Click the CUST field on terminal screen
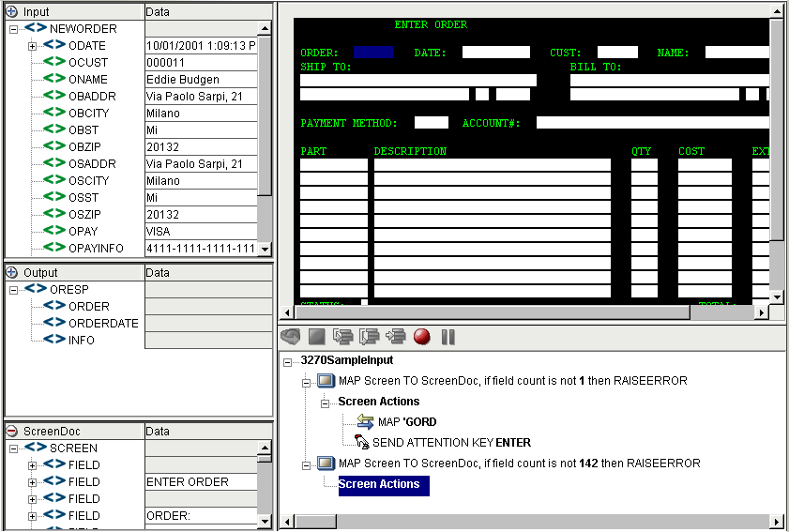This screenshot has height=532, width=789. [617, 52]
